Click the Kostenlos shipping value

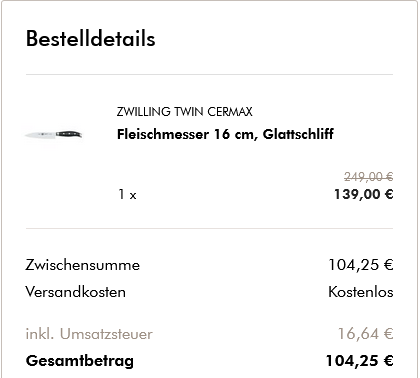tap(361, 292)
